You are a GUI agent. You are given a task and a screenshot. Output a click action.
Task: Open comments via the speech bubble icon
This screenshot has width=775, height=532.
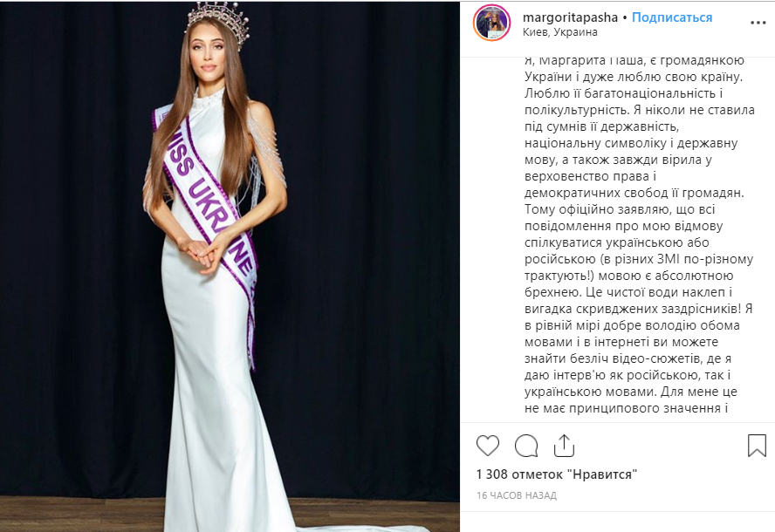[x=526, y=446]
